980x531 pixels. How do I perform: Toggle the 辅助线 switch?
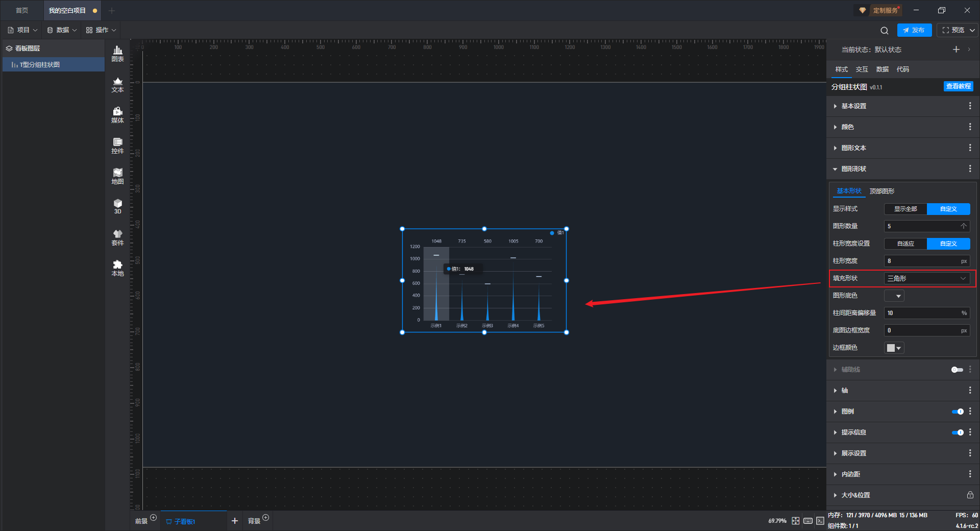click(x=957, y=370)
